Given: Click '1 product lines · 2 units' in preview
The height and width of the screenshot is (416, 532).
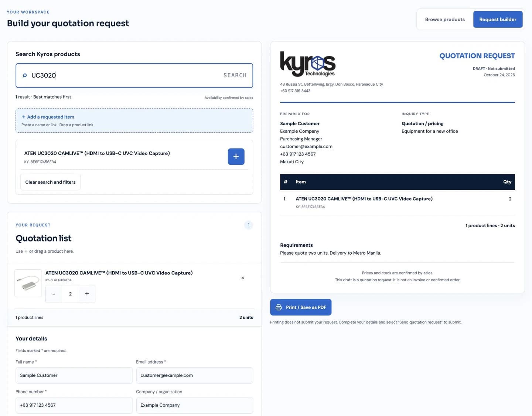Looking at the screenshot, I should click(x=490, y=226).
